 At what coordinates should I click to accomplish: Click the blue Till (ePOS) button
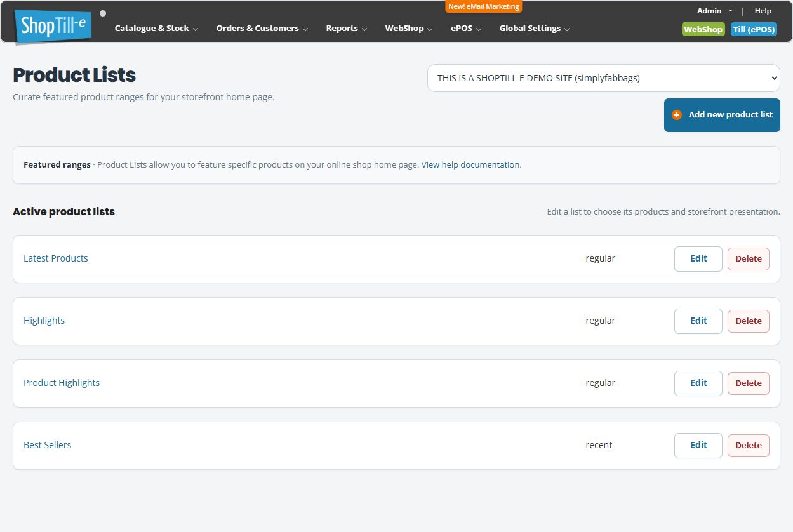pyautogui.click(x=754, y=29)
